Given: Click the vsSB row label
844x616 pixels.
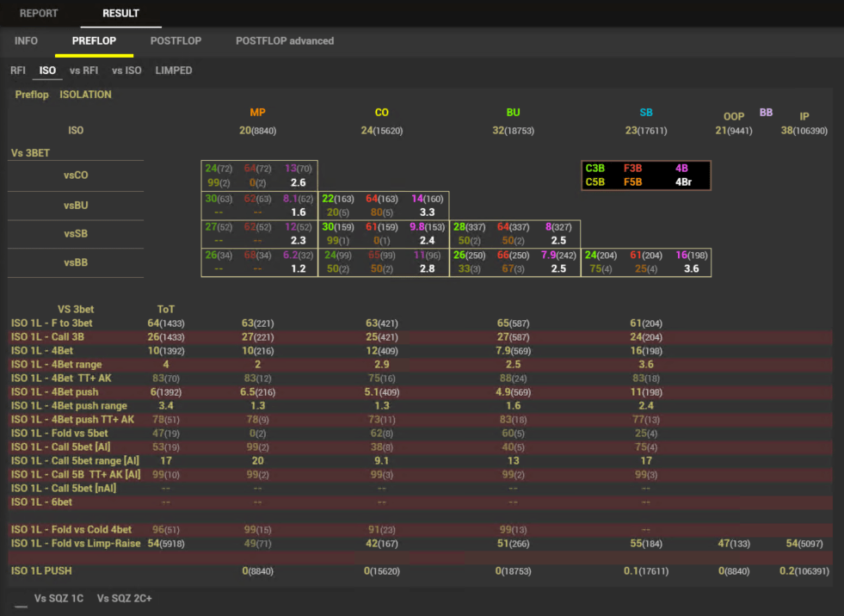Looking at the screenshot, I should [76, 234].
